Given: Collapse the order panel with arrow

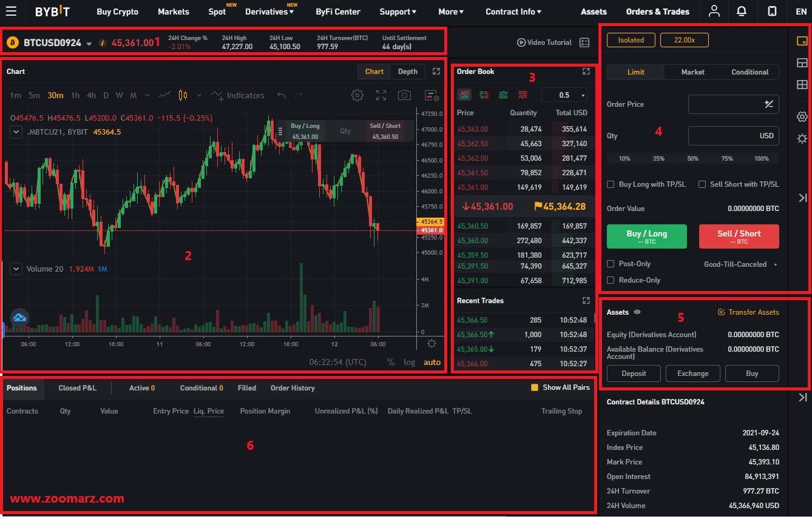Looking at the screenshot, I should (803, 198).
